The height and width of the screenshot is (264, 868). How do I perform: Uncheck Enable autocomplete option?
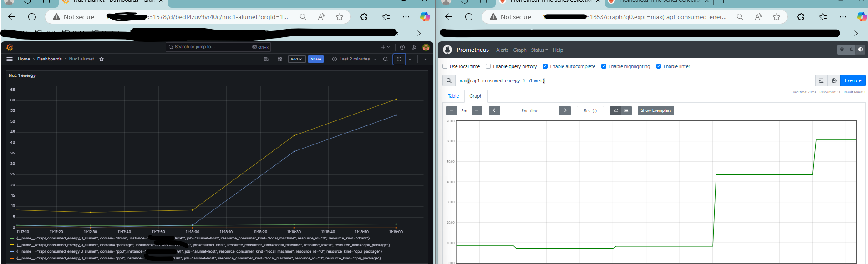point(545,66)
